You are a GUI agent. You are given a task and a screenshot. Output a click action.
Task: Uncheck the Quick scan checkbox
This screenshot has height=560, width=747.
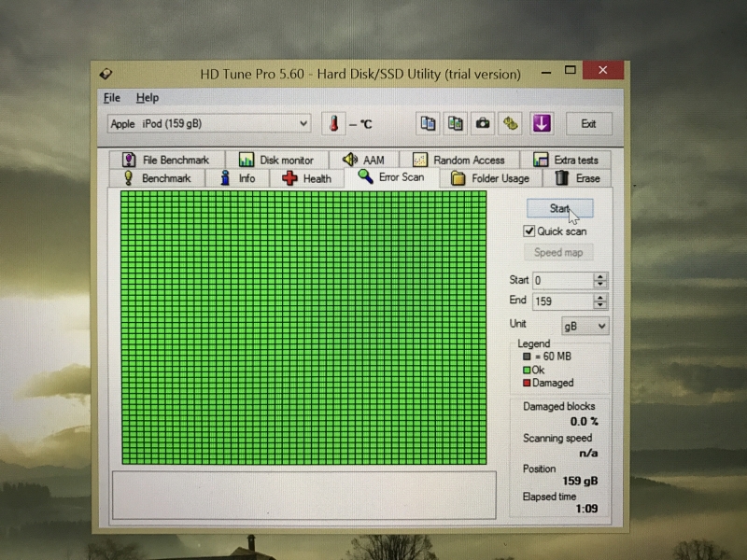[x=529, y=231]
